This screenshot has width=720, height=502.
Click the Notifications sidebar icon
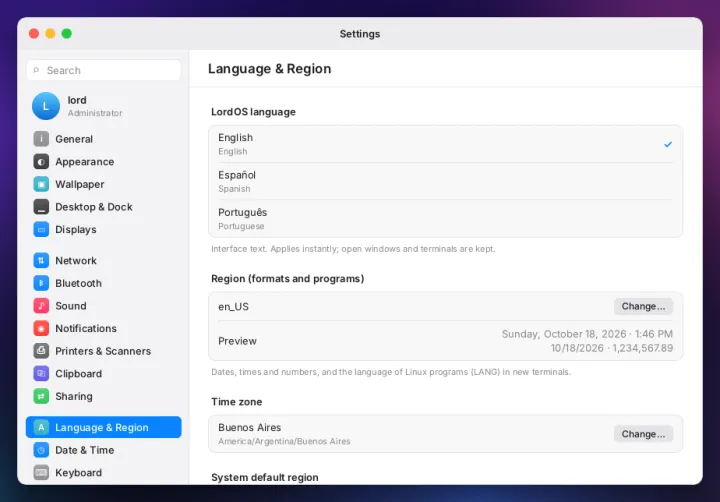41,328
